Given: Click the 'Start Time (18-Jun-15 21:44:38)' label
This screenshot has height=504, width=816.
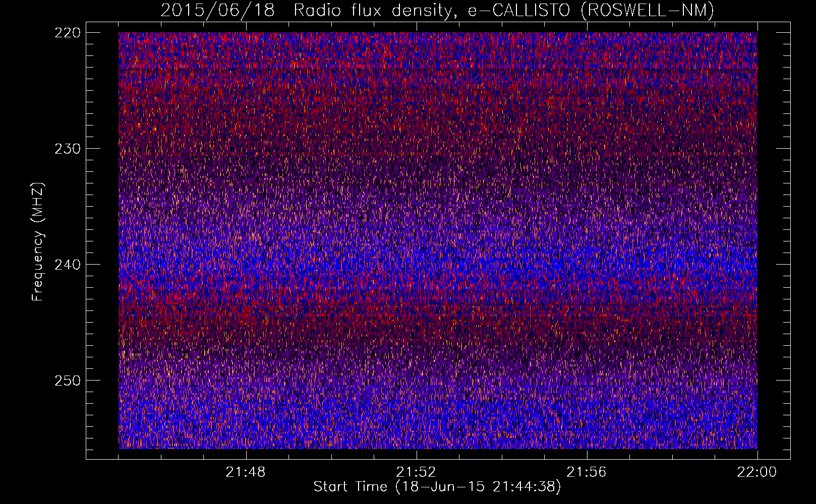Looking at the screenshot, I should 437,487.
